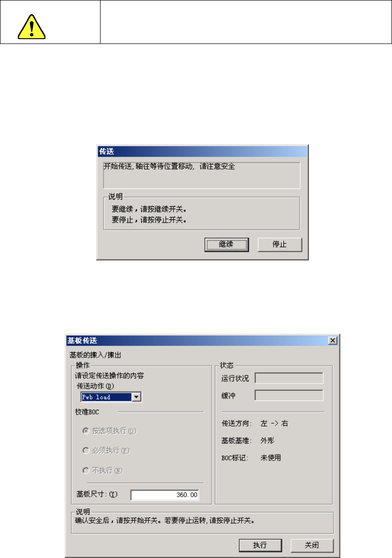Screen dimensions: 392x558
Task: Select the Pwb load combo box text
Action: (x=106, y=397)
